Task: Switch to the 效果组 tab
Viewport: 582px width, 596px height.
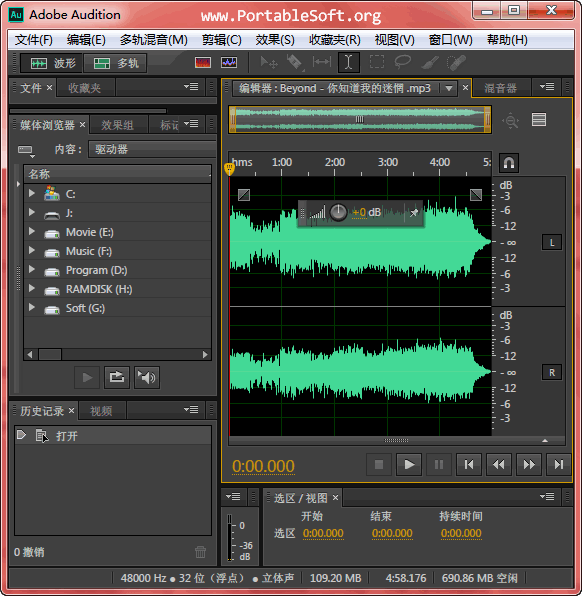Action: (x=117, y=125)
